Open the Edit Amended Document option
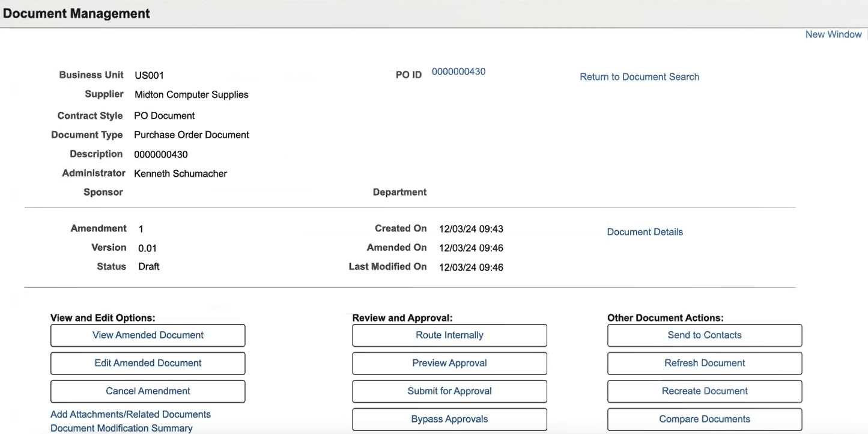The width and height of the screenshot is (868, 434). pos(147,363)
